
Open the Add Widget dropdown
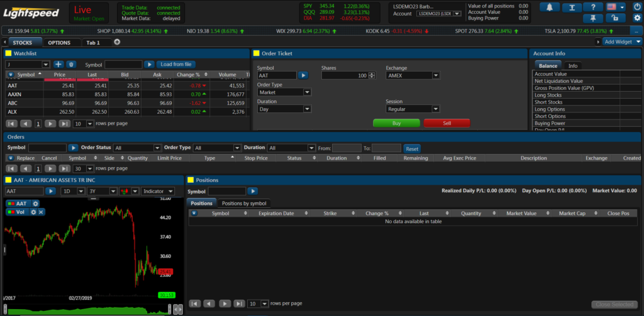coord(622,42)
